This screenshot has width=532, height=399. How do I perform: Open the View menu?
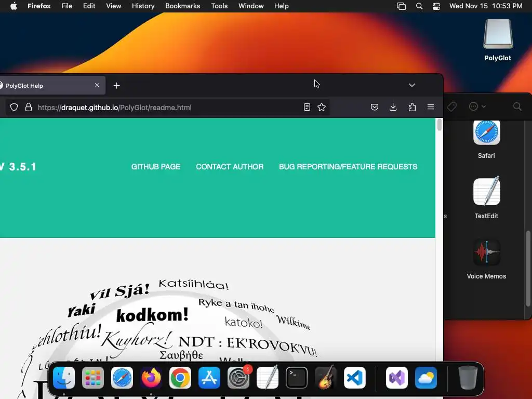coord(113,6)
